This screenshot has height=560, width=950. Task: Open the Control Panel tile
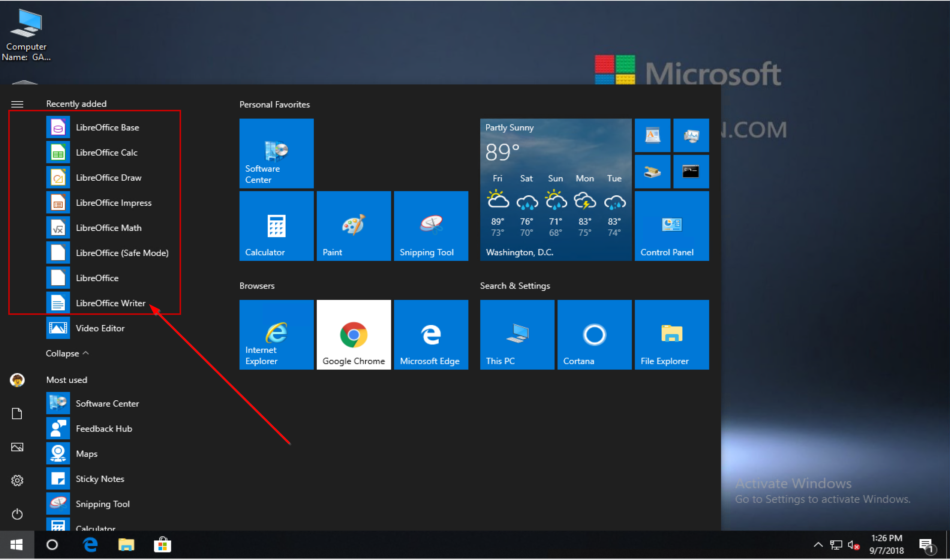click(671, 226)
